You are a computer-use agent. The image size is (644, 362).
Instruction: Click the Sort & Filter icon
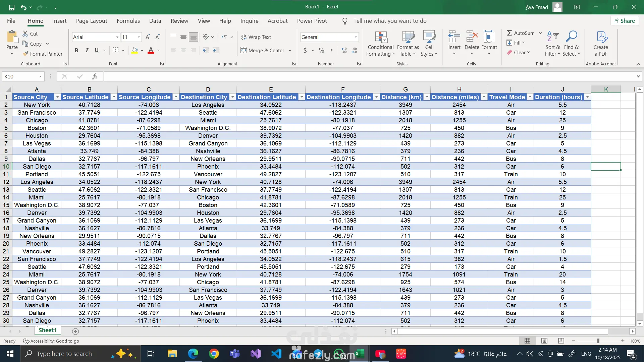point(552,37)
